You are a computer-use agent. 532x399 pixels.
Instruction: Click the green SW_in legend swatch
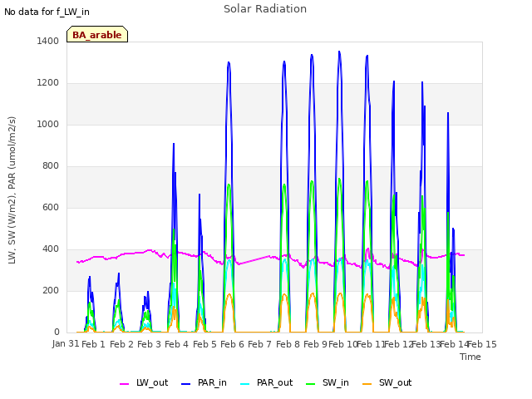pos(310,384)
